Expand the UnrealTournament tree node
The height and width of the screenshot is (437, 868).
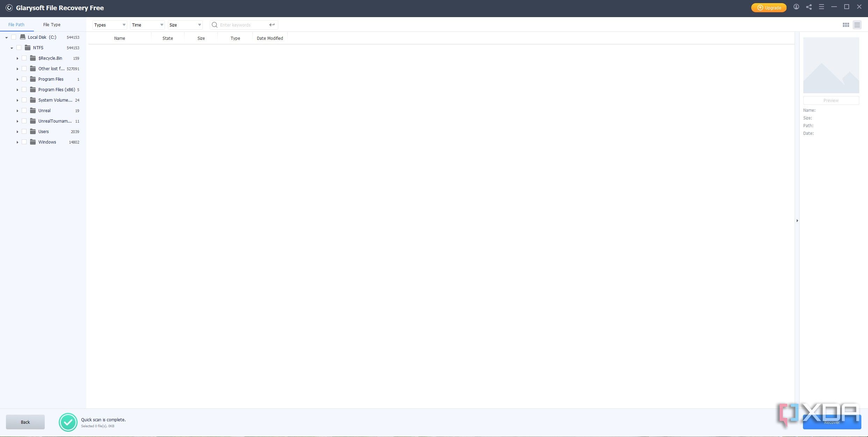(17, 121)
